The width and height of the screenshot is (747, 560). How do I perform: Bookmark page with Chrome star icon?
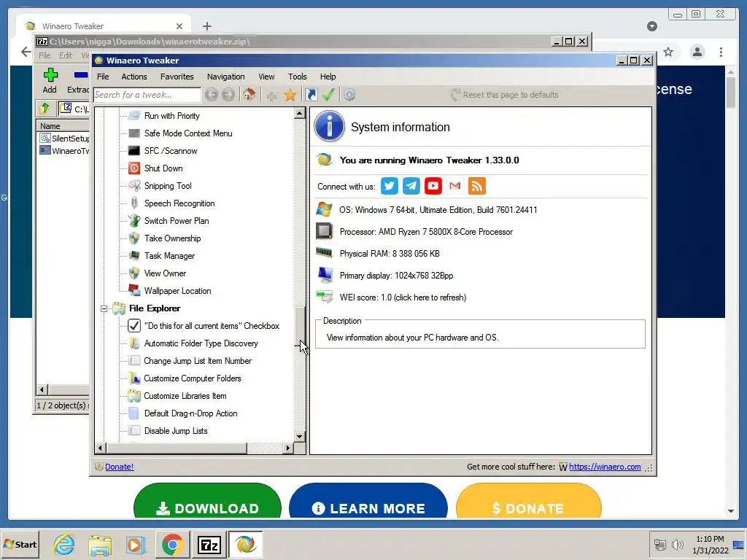(668, 52)
